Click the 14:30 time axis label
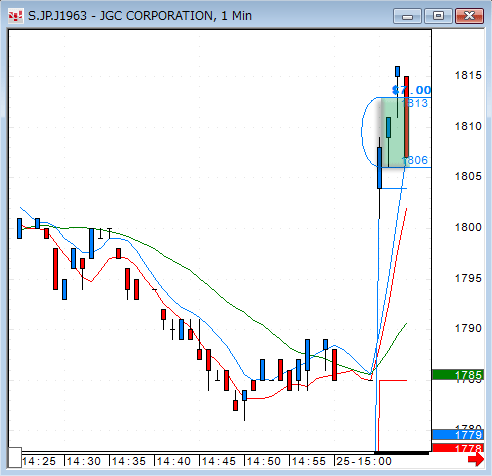Viewport: 492px width, 476px height. 84,461
